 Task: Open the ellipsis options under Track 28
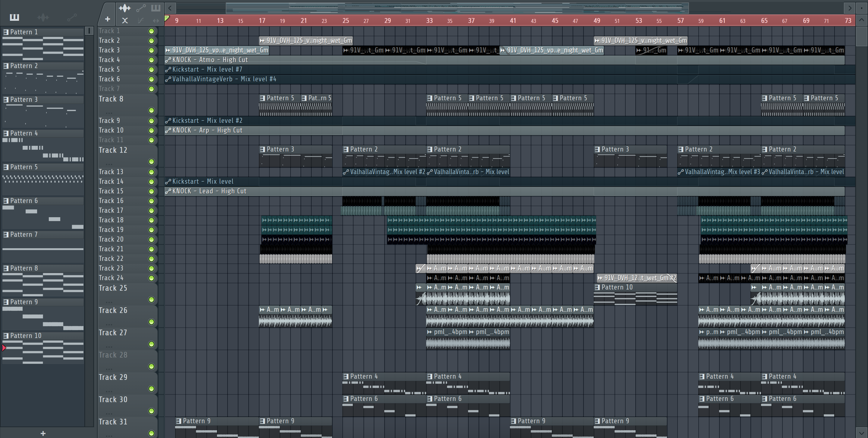[x=108, y=369]
